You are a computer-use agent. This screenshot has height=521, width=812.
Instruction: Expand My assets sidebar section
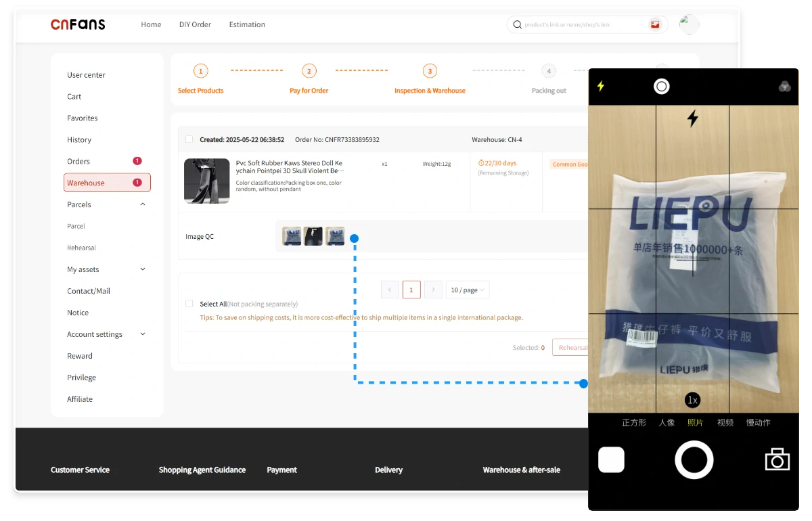coord(143,269)
